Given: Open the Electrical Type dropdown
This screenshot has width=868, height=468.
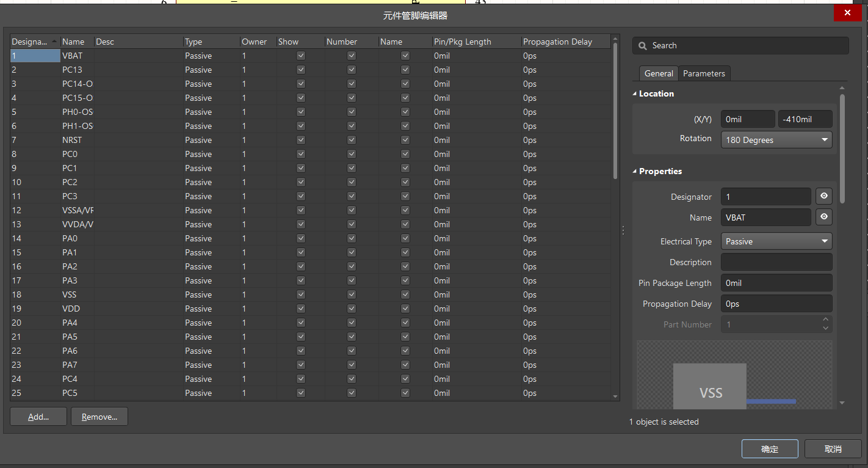Looking at the screenshot, I should pyautogui.click(x=776, y=241).
